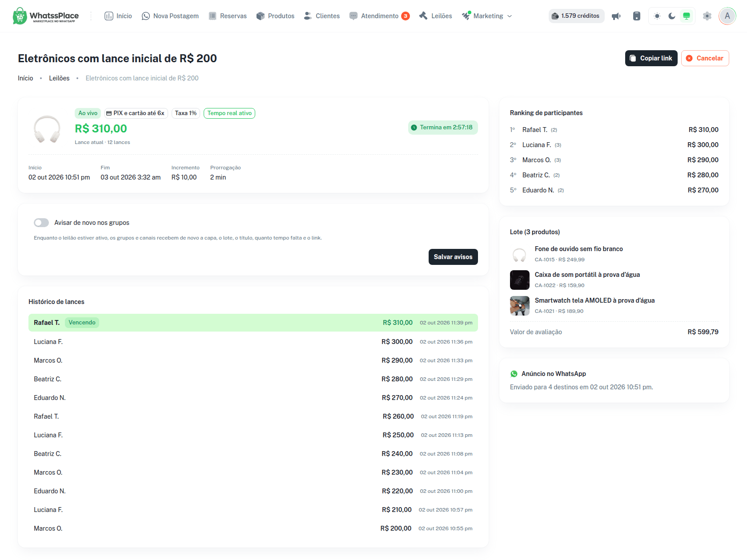This screenshot has height=560, width=747.
Task: Go to Início in the top navigation
Action: coord(118,16)
